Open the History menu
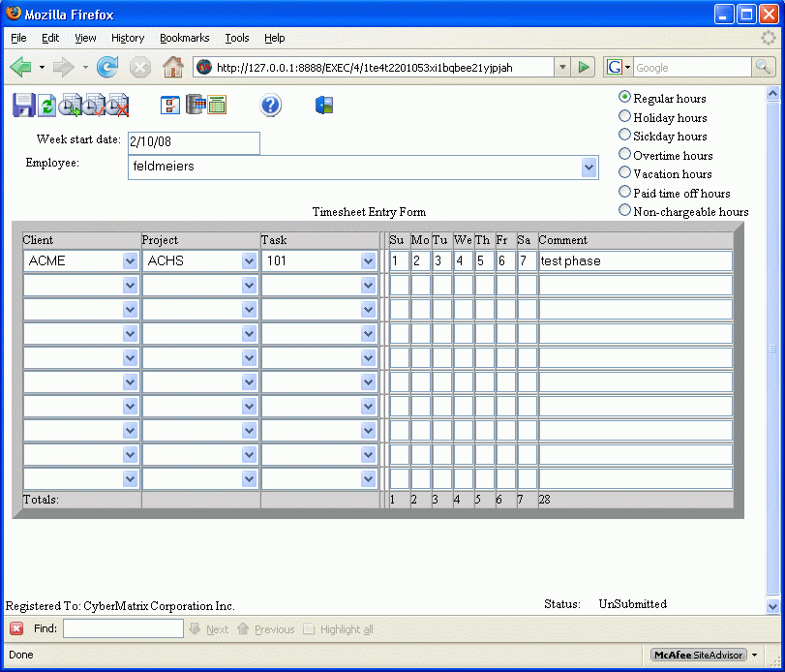The image size is (785, 672). [x=128, y=38]
